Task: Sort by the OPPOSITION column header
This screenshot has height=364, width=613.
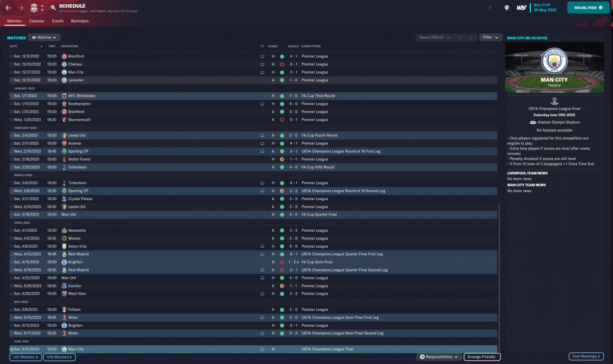Action: coord(69,46)
